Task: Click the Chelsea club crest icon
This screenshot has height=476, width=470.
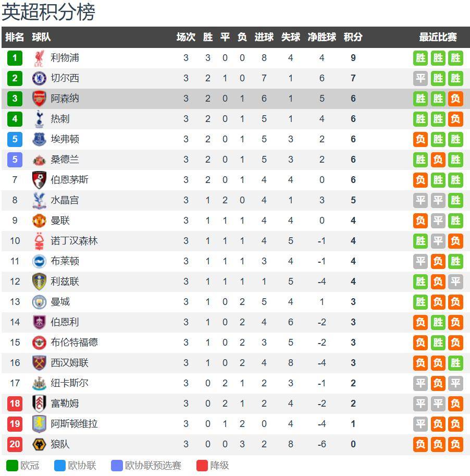Action: click(39, 78)
